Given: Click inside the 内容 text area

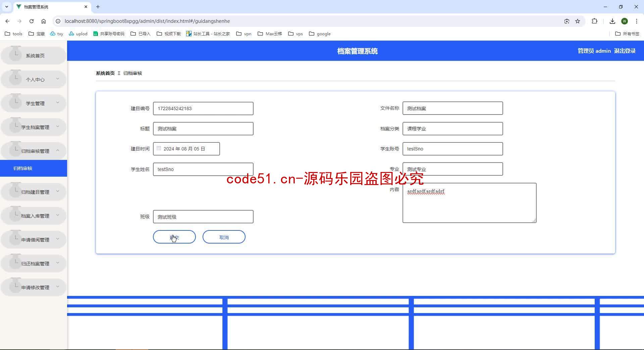Looking at the screenshot, I should (470, 203).
